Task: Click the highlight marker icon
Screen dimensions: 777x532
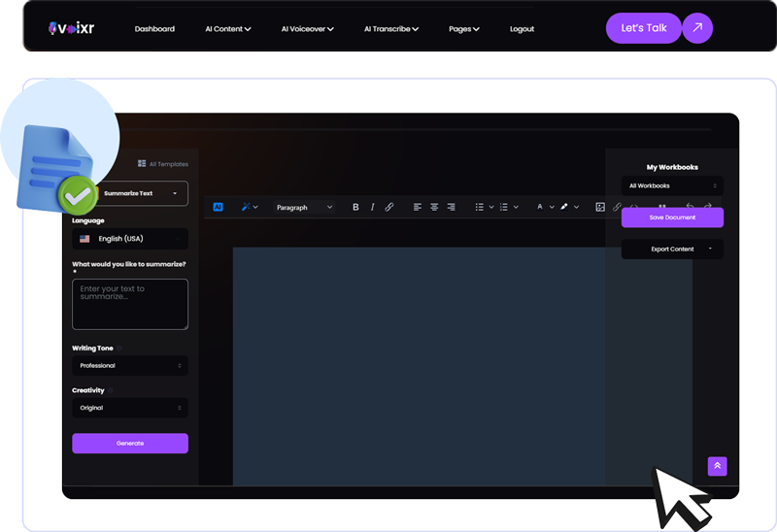Action: [564, 207]
